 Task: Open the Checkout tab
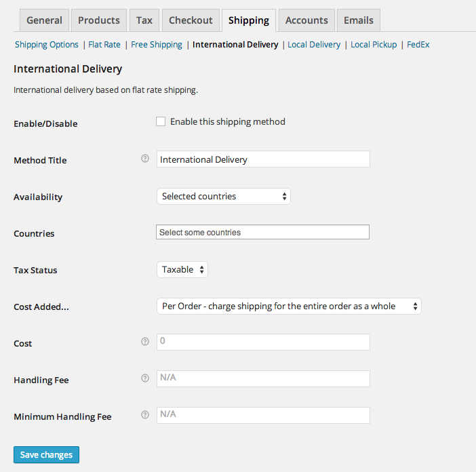point(191,20)
